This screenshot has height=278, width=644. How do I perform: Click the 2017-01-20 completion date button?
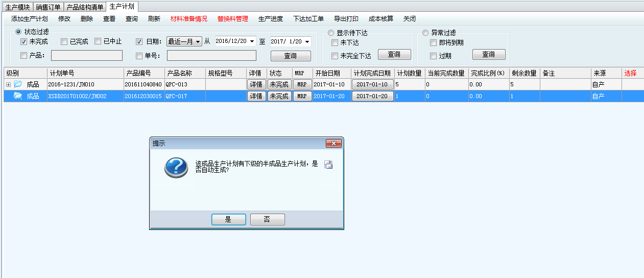tap(373, 96)
